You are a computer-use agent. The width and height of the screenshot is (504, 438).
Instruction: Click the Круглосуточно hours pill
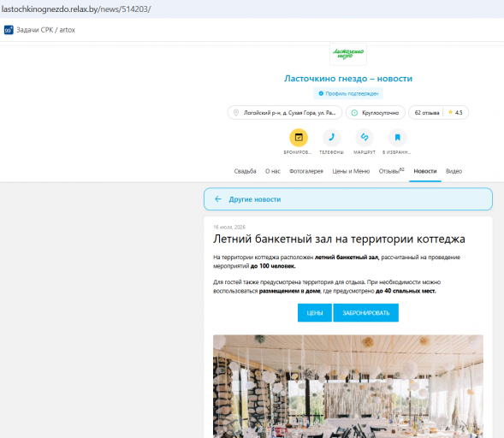[x=376, y=113]
